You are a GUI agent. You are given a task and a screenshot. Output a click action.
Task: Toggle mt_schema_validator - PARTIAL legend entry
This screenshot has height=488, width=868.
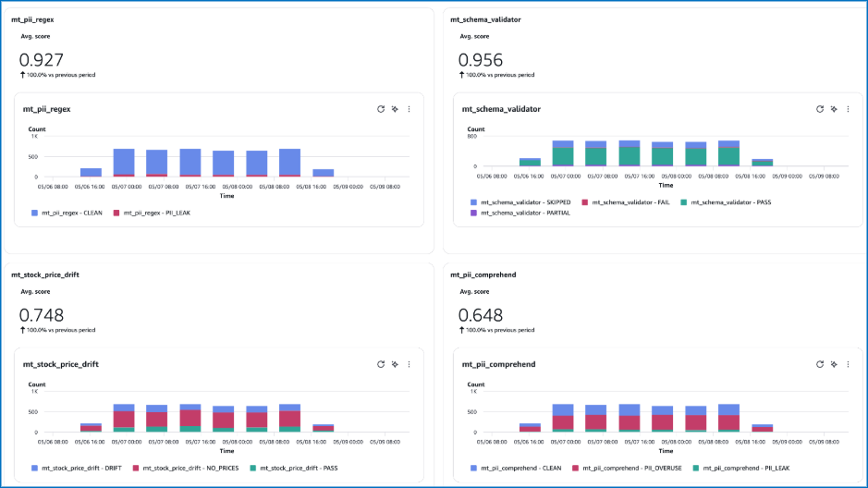pyautogui.click(x=520, y=213)
